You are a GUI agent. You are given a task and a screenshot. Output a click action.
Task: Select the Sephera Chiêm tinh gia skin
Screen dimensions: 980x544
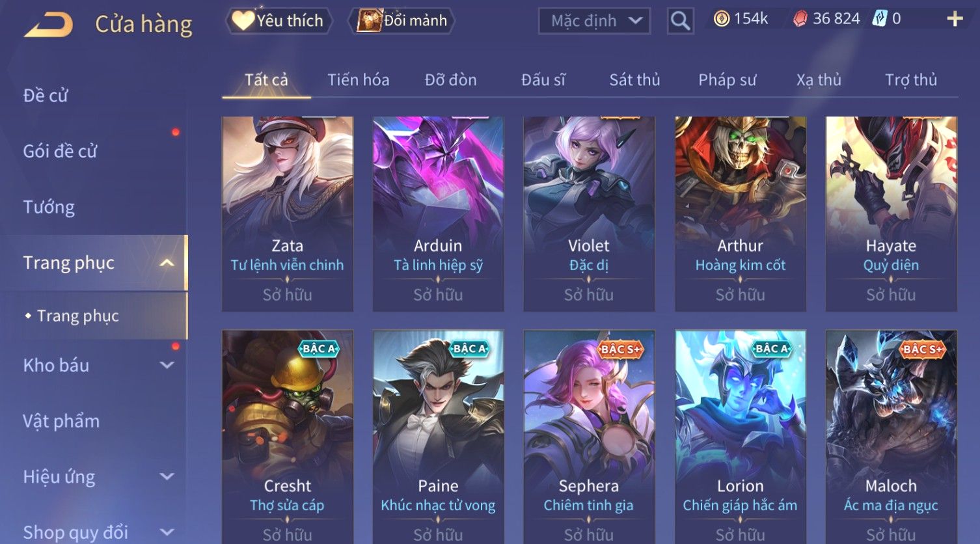coord(589,437)
